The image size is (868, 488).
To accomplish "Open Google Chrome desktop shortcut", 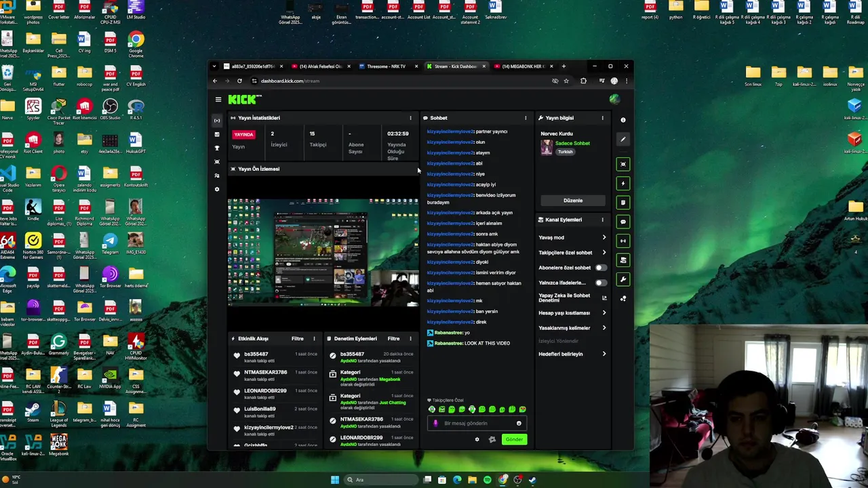I will point(136,43).
